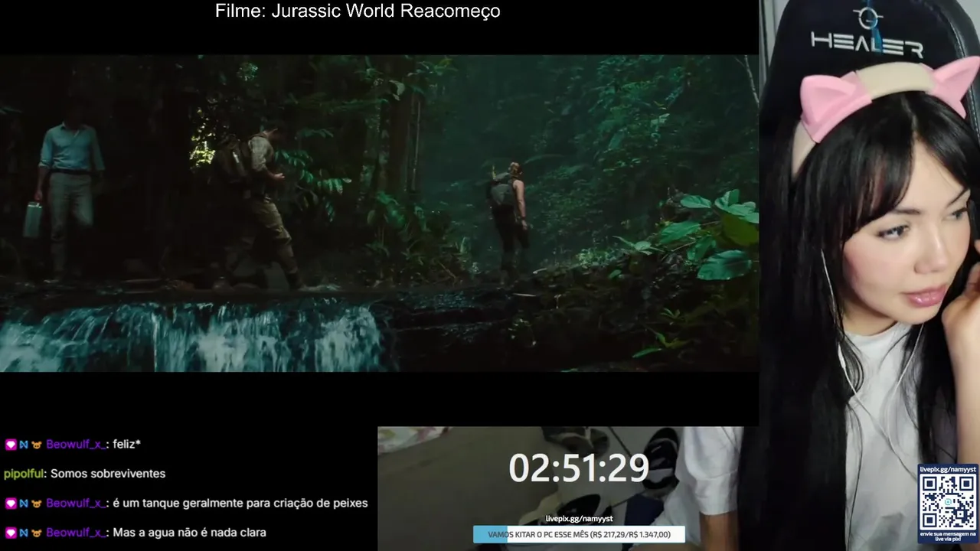Open the pipolful username in chat
Image resolution: width=980 pixels, height=551 pixels.
click(24, 474)
